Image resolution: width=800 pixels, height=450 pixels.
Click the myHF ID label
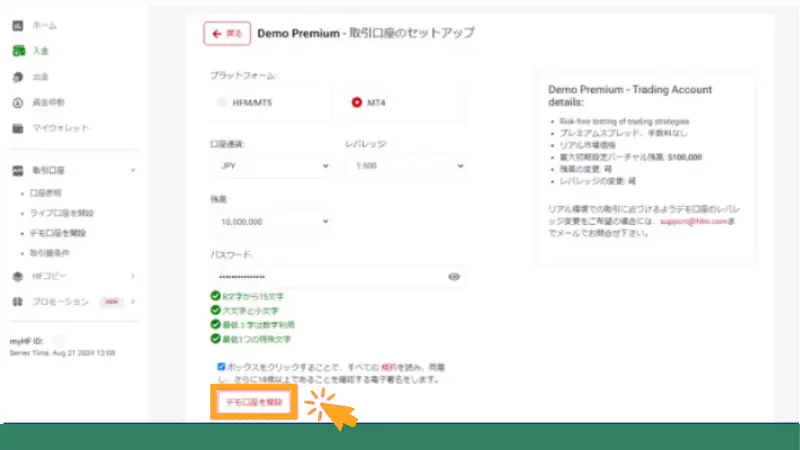pyautogui.click(x=26, y=341)
